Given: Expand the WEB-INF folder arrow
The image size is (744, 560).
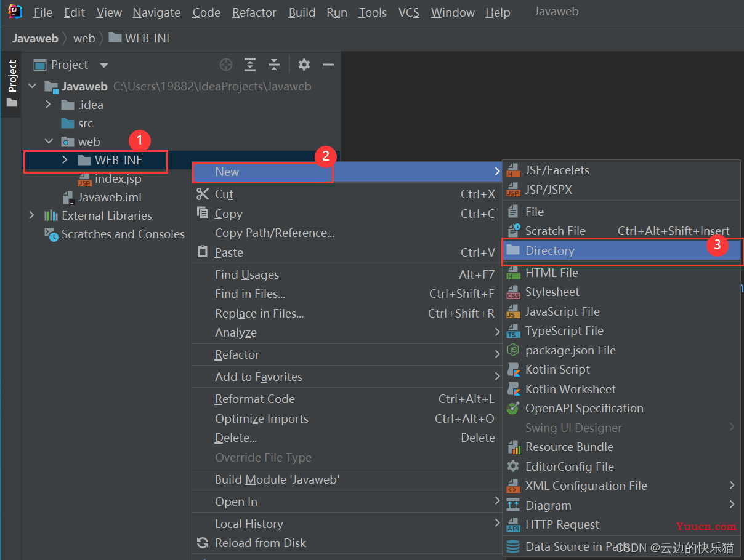Looking at the screenshot, I should click(65, 160).
